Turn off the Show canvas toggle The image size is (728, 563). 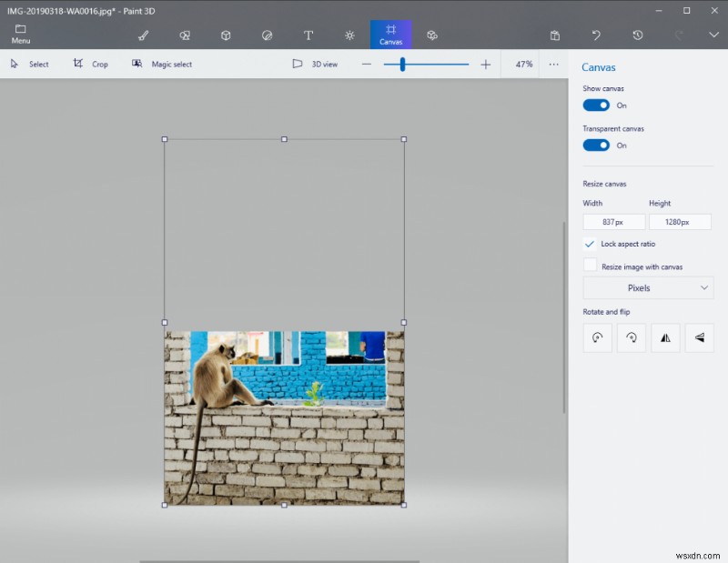tap(595, 106)
